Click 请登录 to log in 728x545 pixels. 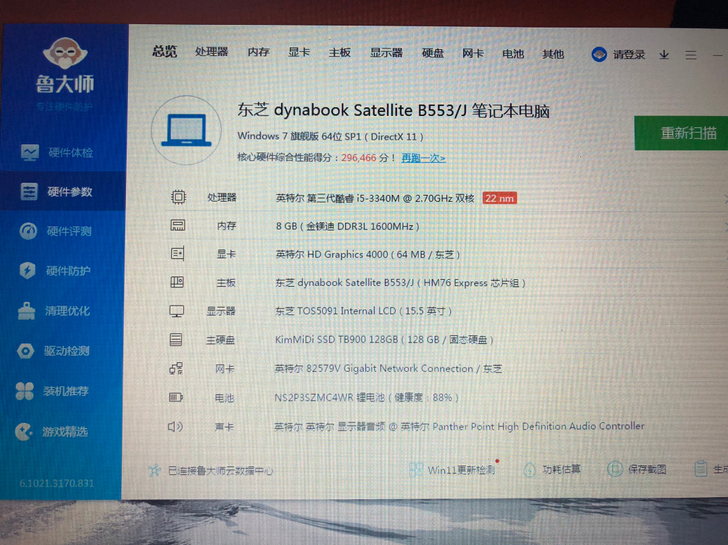[629, 55]
